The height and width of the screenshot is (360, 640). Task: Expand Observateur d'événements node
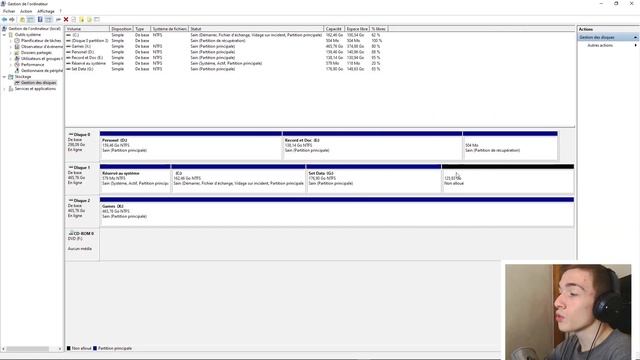coord(11,47)
